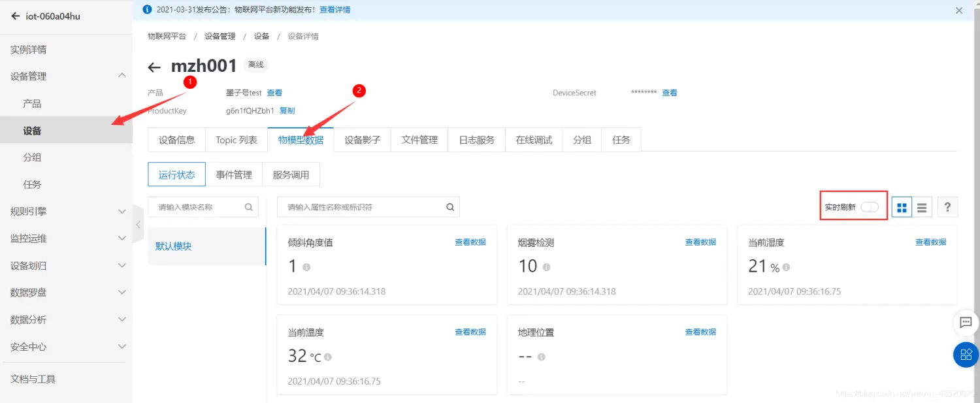Screen dimensions: 980x403
Task: Enable the 实时刷新 toggle switch
Action: click(x=869, y=207)
